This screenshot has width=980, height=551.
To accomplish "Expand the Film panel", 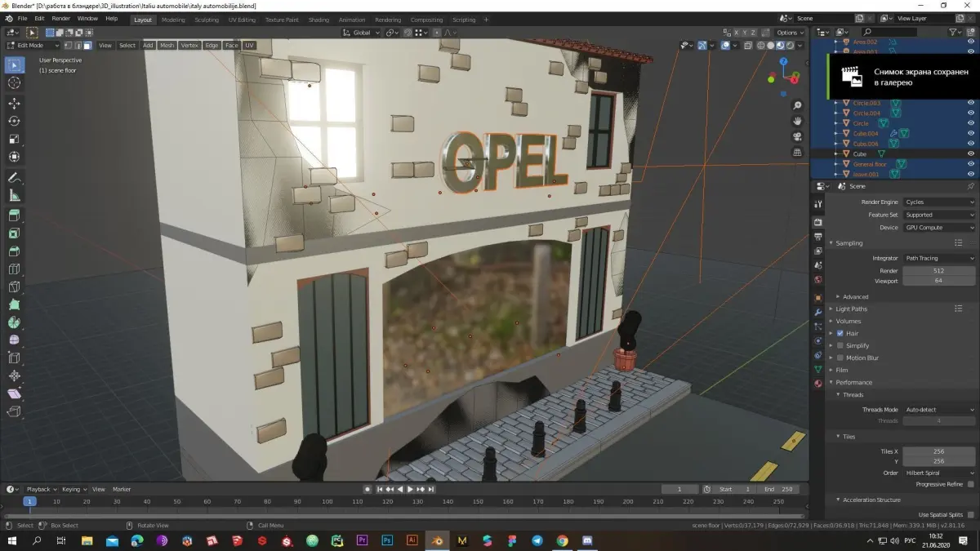I will (841, 370).
